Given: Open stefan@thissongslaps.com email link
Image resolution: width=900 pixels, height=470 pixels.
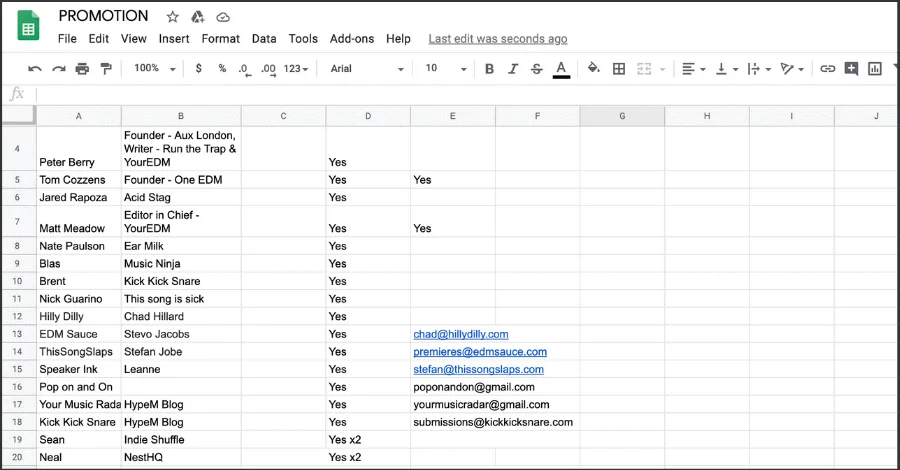Looking at the screenshot, I should pos(479,370).
